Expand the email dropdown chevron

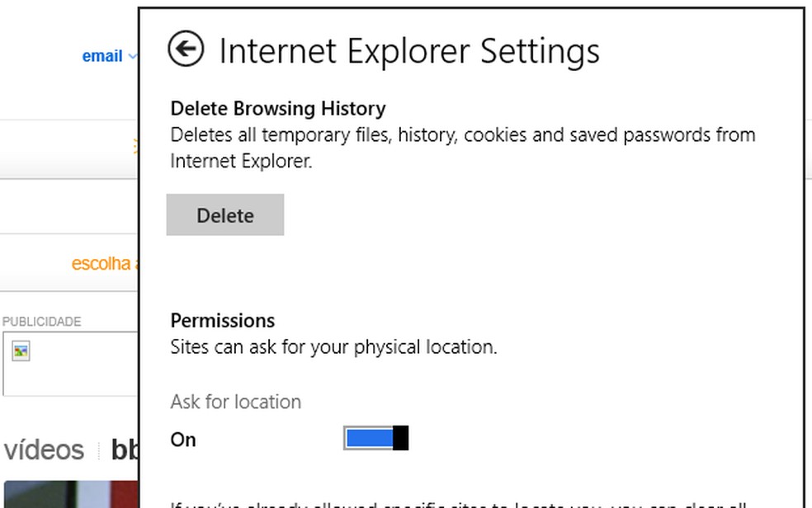(133, 57)
